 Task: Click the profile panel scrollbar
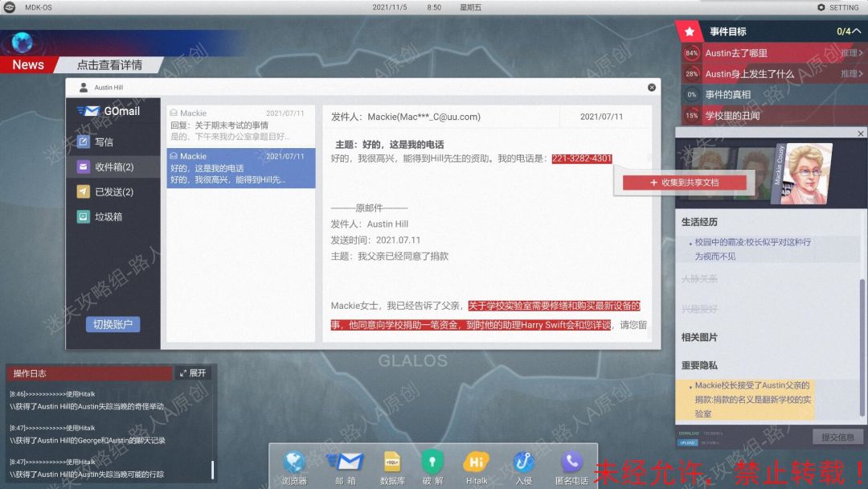click(x=862, y=347)
